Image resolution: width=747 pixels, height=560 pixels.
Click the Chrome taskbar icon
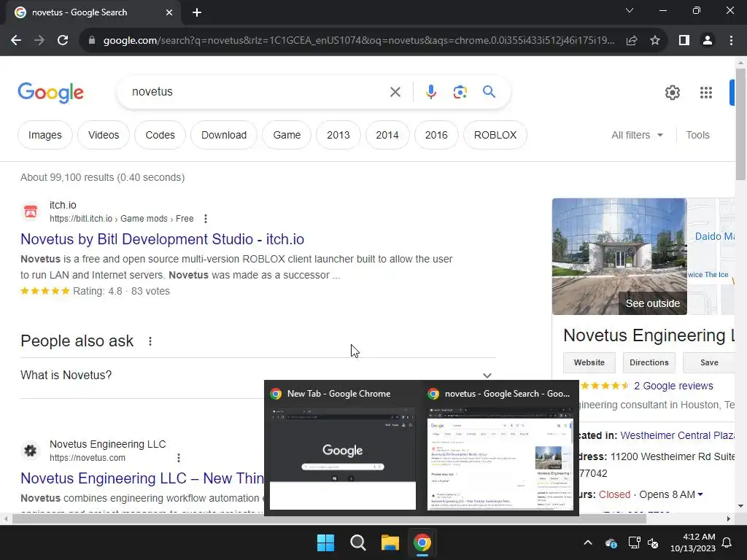[x=422, y=542]
